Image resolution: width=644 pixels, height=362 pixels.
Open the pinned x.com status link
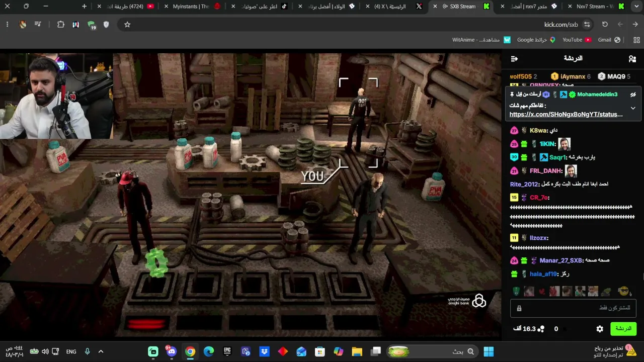566,114
